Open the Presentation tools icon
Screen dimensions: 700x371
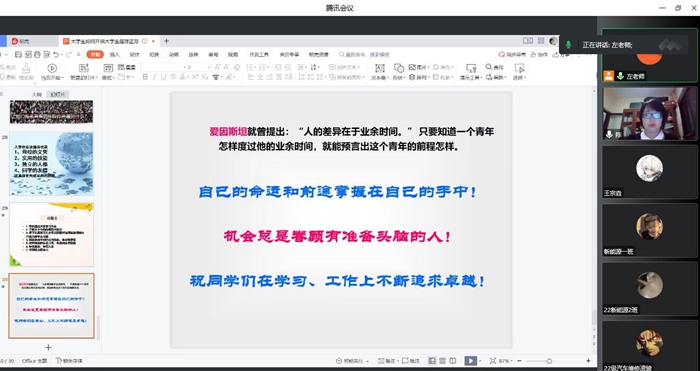(x=471, y=68)
